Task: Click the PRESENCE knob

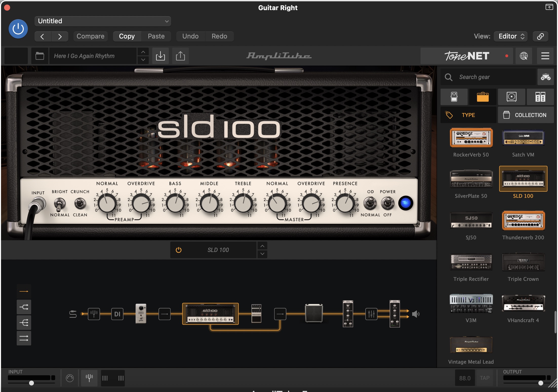Action: (x=345, y=203)
